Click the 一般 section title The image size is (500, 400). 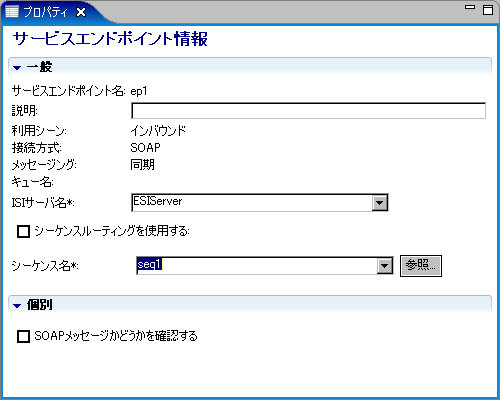[x=39, y=67]
